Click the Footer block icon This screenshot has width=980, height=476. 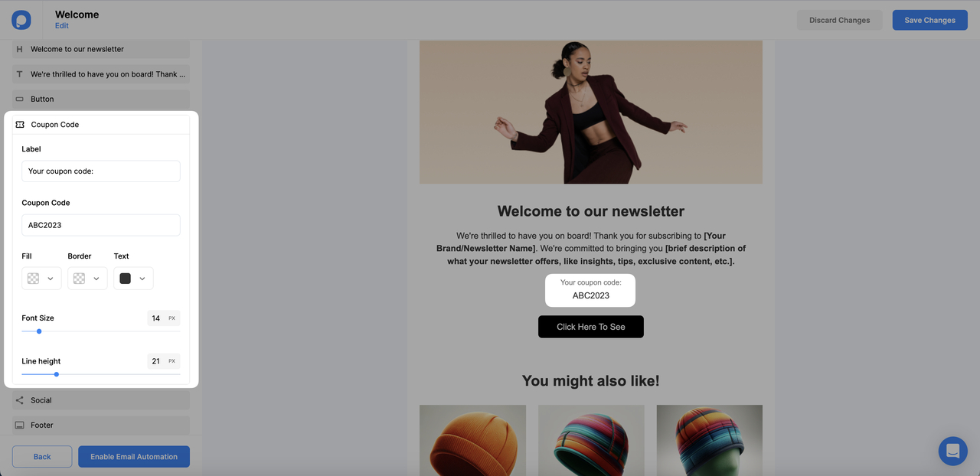tap(20, 425)
